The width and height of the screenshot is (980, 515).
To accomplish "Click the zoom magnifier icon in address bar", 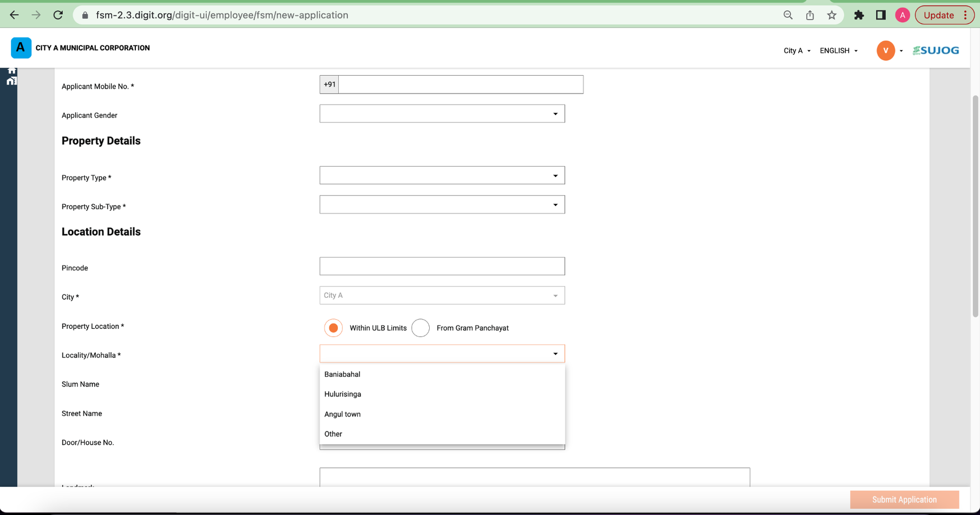I will click(x=788, y=15).
